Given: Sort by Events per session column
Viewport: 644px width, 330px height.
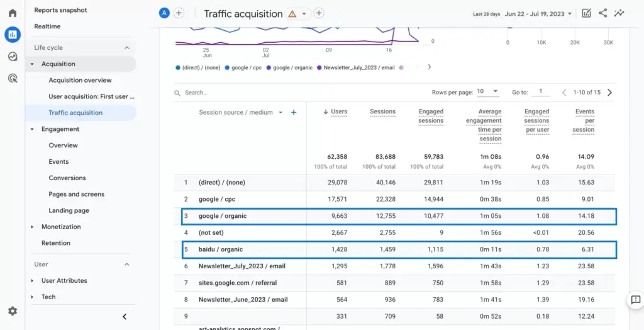Looking at the screenshot, I should point(584,120).
